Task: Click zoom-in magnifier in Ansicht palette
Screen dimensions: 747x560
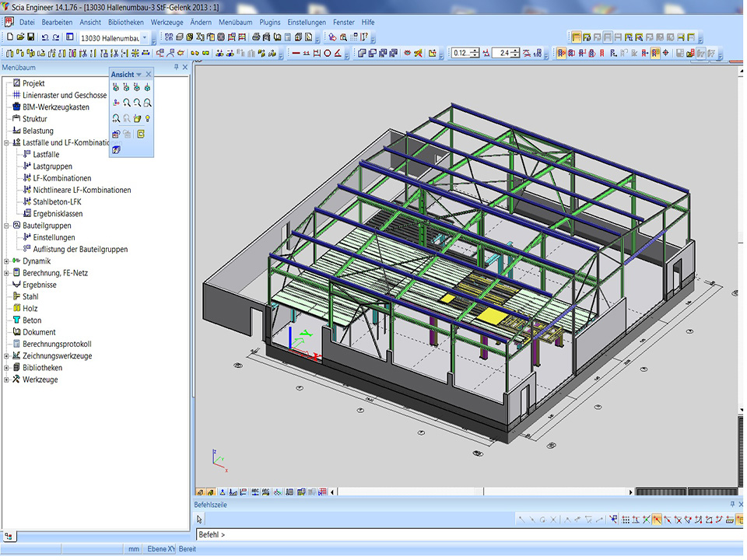Action: click(x=126, y=103)
